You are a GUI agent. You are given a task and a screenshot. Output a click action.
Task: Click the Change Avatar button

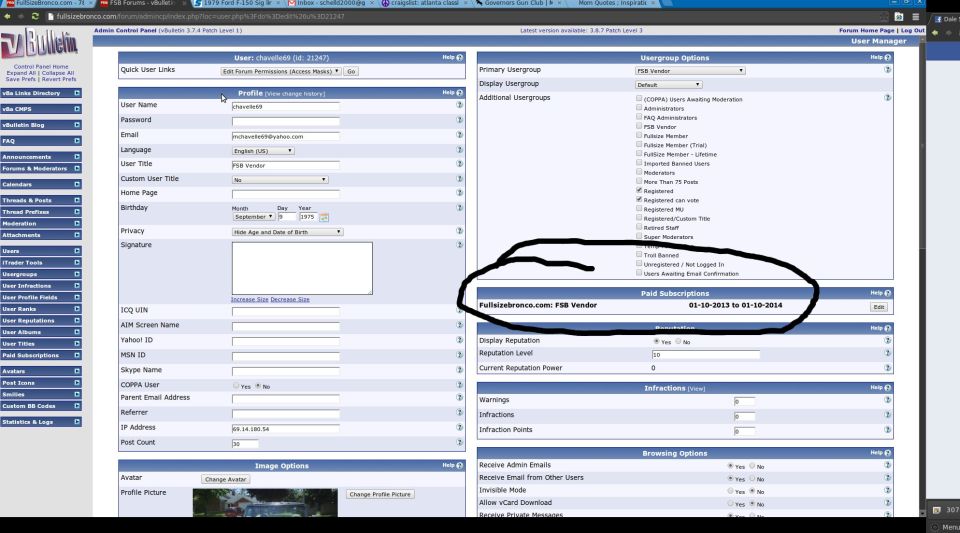click(225, 479)
